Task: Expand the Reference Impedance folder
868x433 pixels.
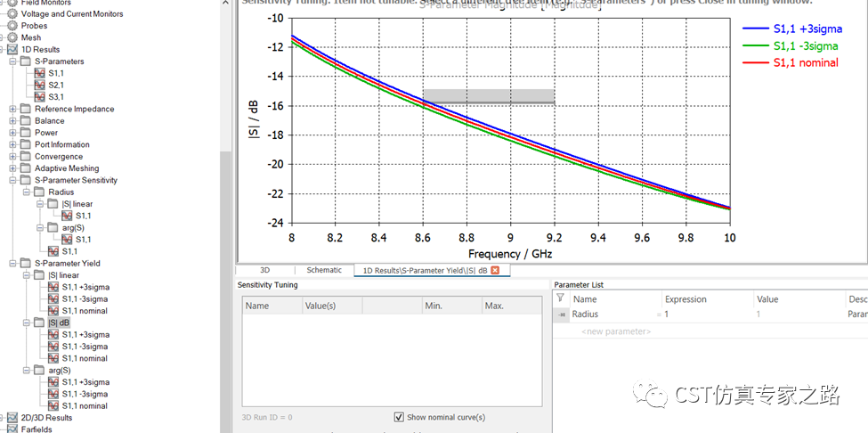Action: point(12,109)
